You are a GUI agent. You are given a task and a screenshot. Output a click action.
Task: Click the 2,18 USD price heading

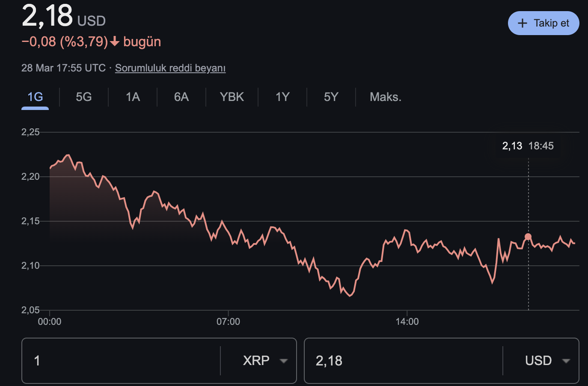[64, 16]
